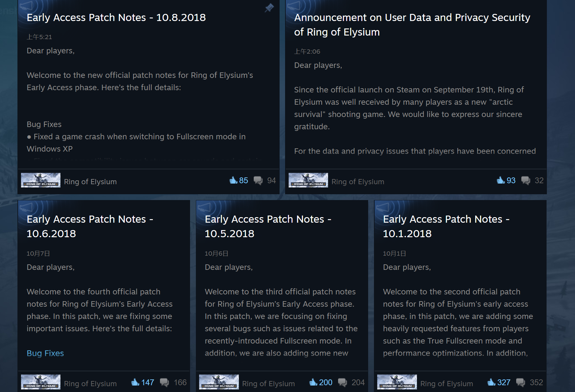Click Ring of Elysium thumbnail on 10.5.2018 card
The height and width of the screenshot is (392, 575).
(219, 382)
